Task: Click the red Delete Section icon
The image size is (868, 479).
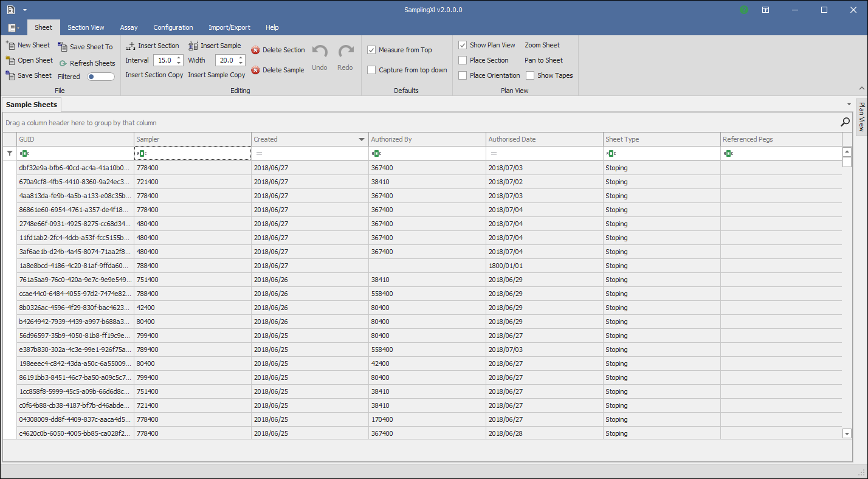Action: point(255,50)
